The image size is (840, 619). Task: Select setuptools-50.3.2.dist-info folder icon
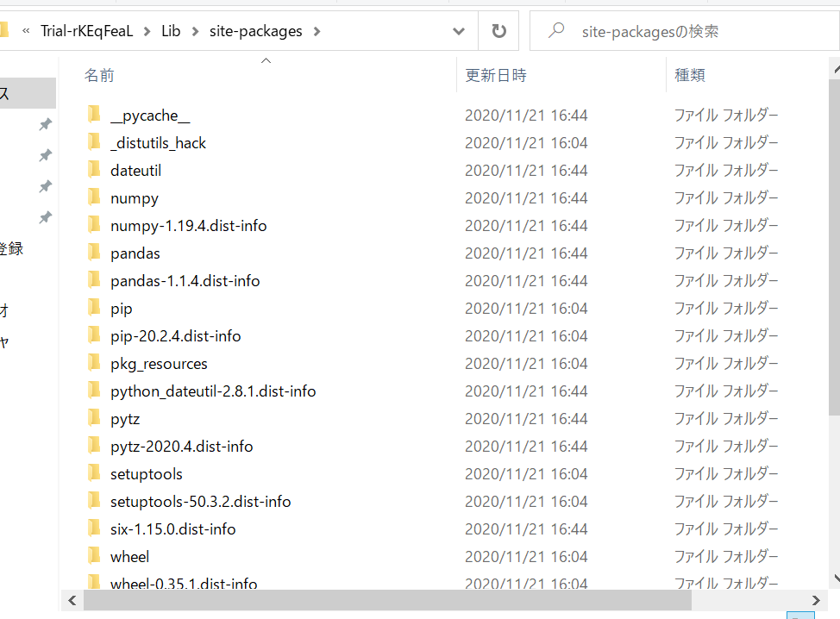(94, 500)
